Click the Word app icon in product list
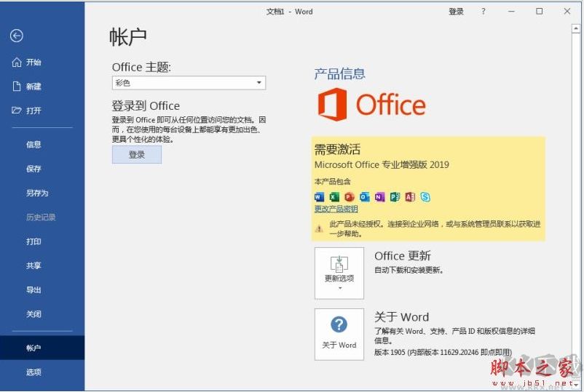 pos(319,197)
